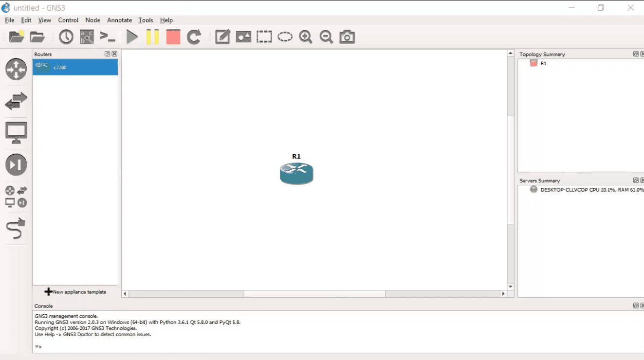The image size is (644, 360).
Task: Select R1 in Topology Summary
Action: click(x=543, y=63)
